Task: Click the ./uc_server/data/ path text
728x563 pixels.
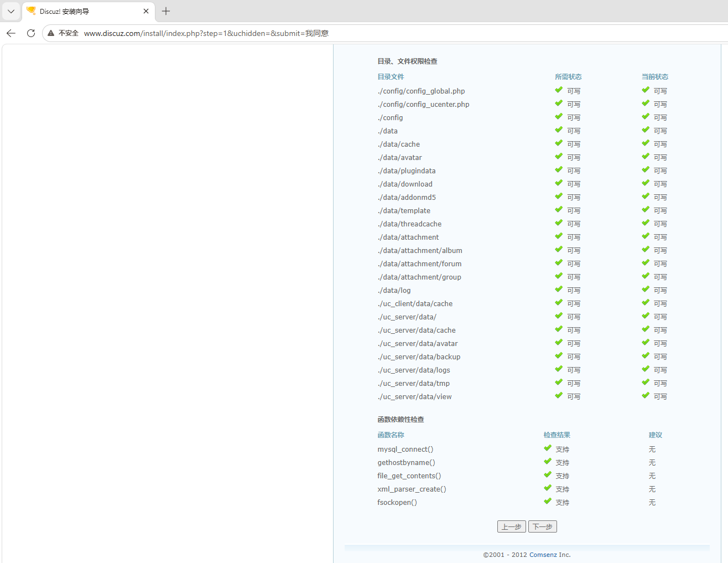Action: [x=407, y=317]
